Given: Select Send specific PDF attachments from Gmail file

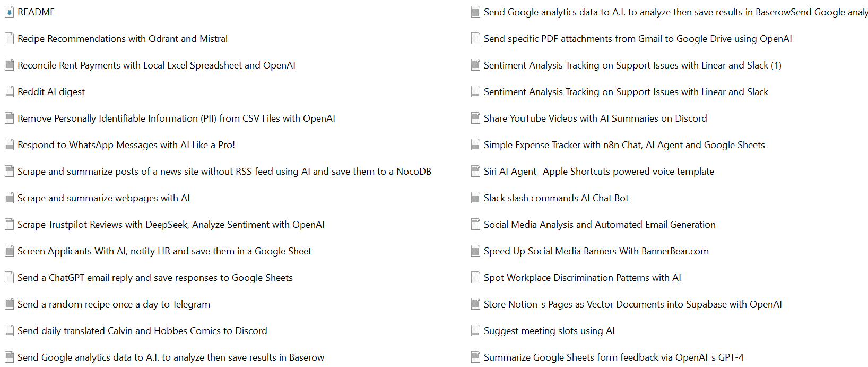Looking at the screenshot, I should point(637,39).
